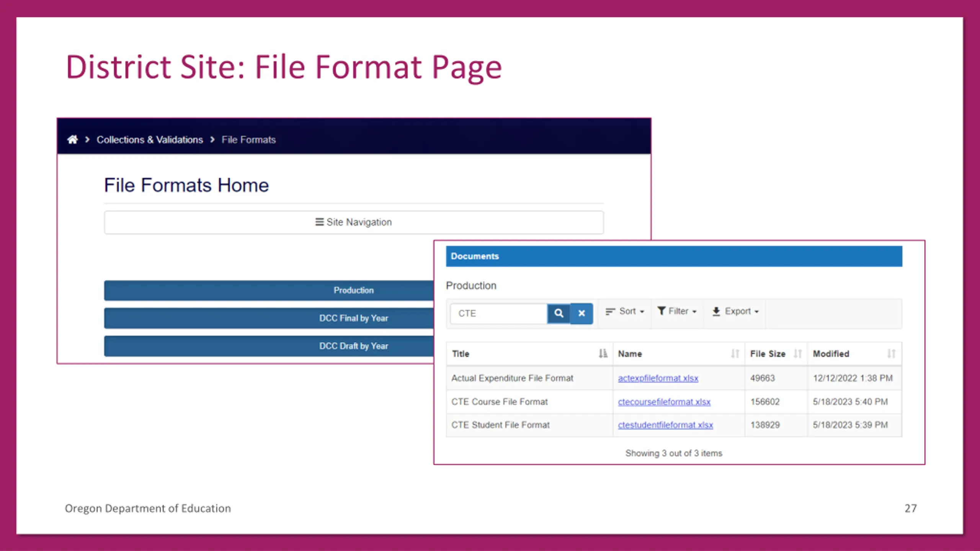Click the File Formats Home heading
Screen dimensions: 980x551
(186, 185)
